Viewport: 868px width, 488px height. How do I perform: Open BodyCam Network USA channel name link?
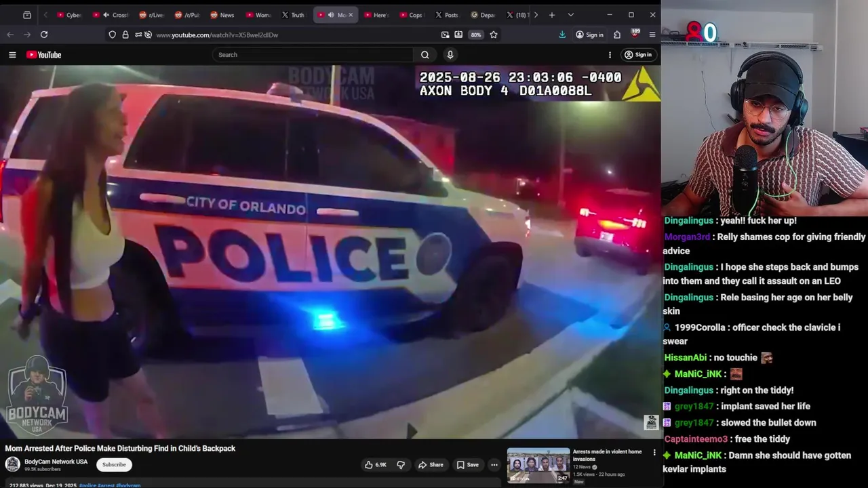56,462
